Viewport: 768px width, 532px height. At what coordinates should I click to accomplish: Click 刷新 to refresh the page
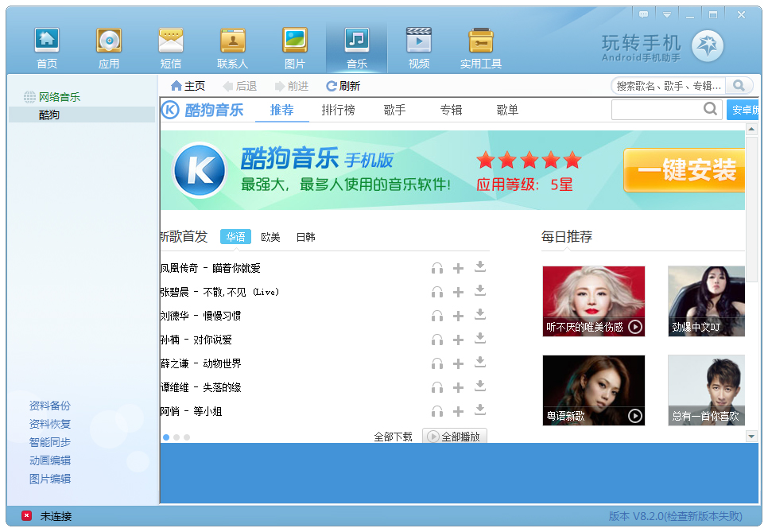343,86
